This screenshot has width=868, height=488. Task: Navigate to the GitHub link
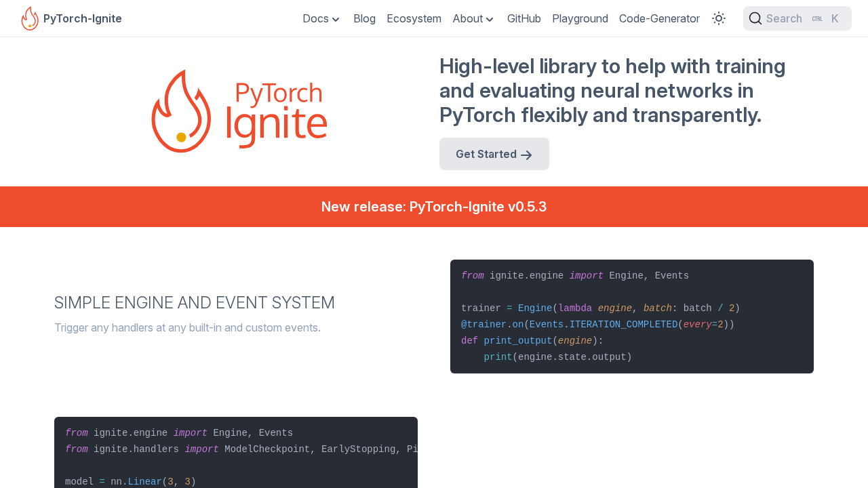click(524, 18)
